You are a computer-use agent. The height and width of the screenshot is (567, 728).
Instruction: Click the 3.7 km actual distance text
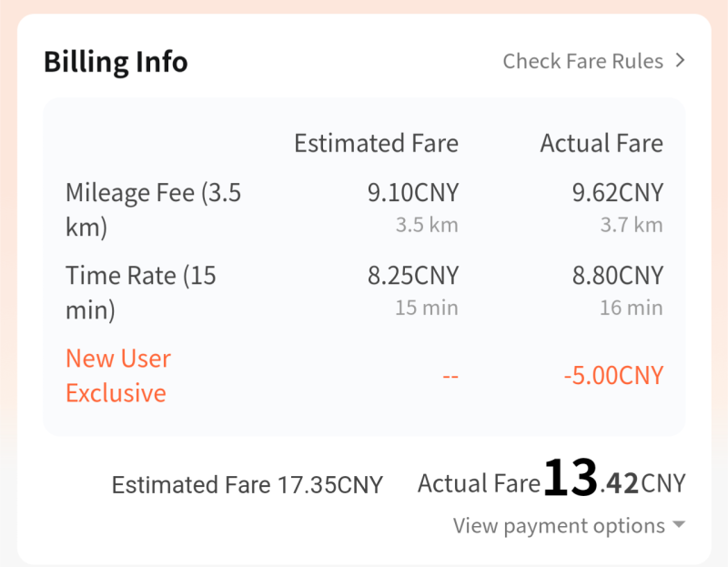pos(632,226)
